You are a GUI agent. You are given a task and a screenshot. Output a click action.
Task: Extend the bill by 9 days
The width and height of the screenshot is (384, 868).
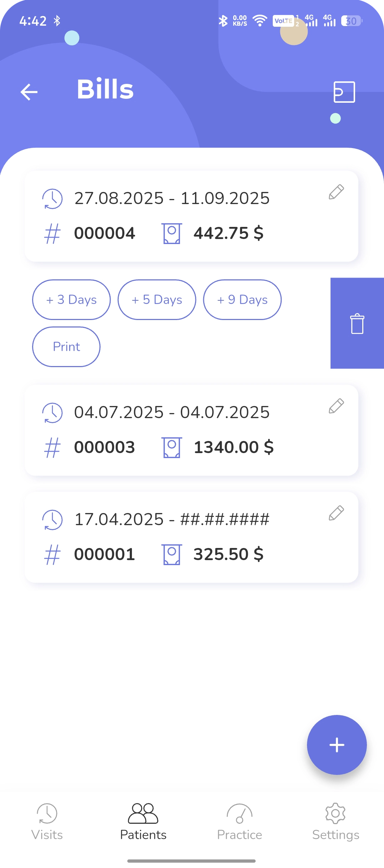click(242, 300)
